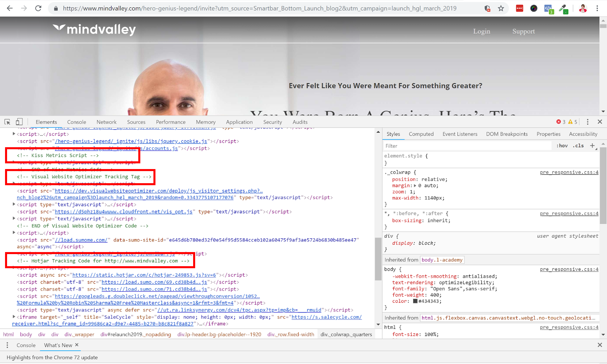Close the DevTools panel
The width and height of the screenshot is (607, 364).
coord(600,122)
